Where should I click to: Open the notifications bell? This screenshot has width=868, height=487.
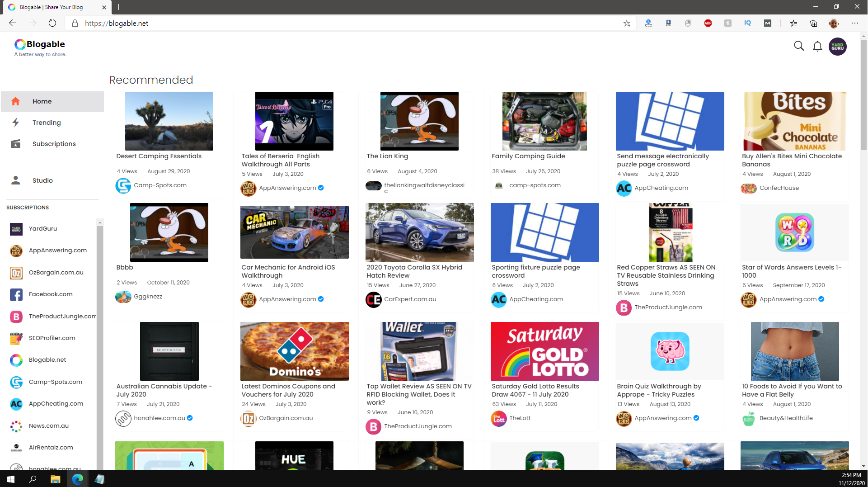[x=817, y=46]
